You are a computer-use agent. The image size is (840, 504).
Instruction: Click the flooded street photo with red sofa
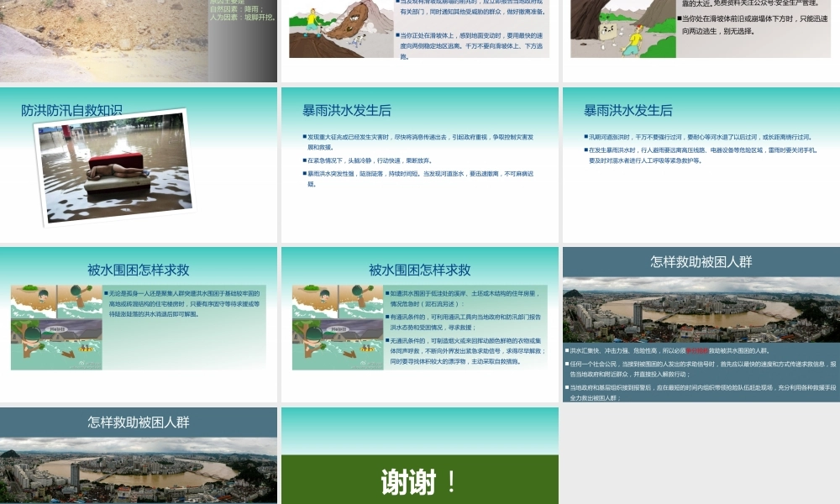(114, 168)
